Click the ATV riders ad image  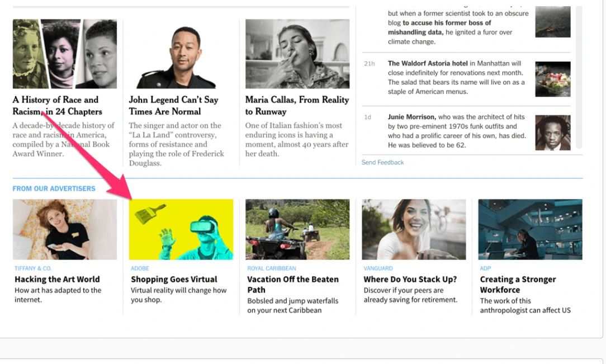[x=297, y=229]
